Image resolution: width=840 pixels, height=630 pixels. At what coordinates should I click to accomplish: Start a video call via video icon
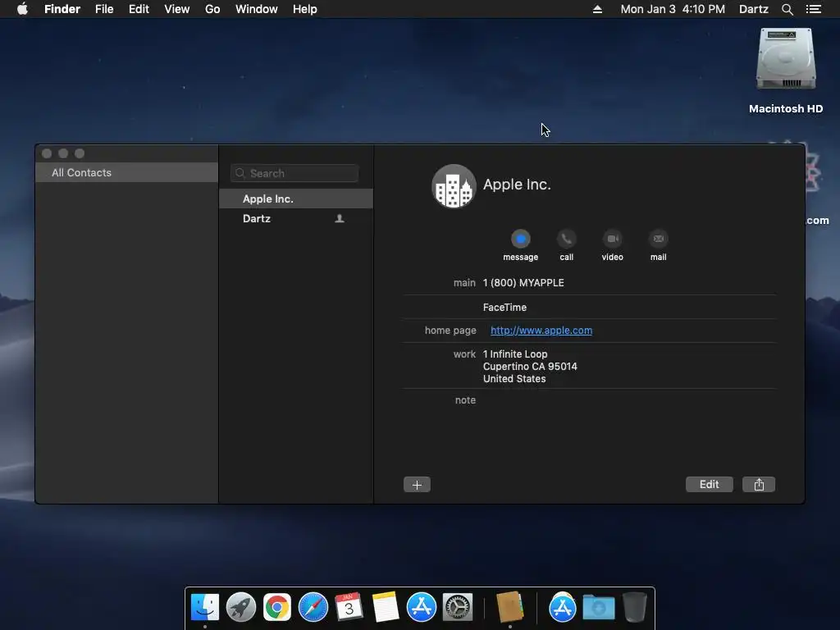612,239
